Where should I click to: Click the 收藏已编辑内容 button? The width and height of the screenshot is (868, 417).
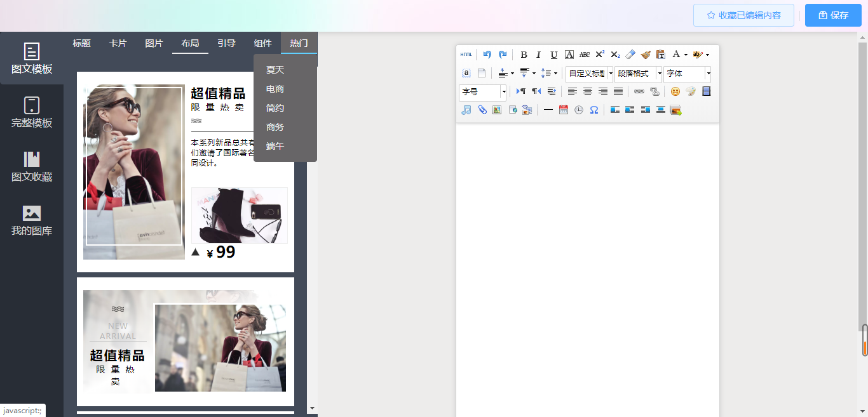pos(743,15)
